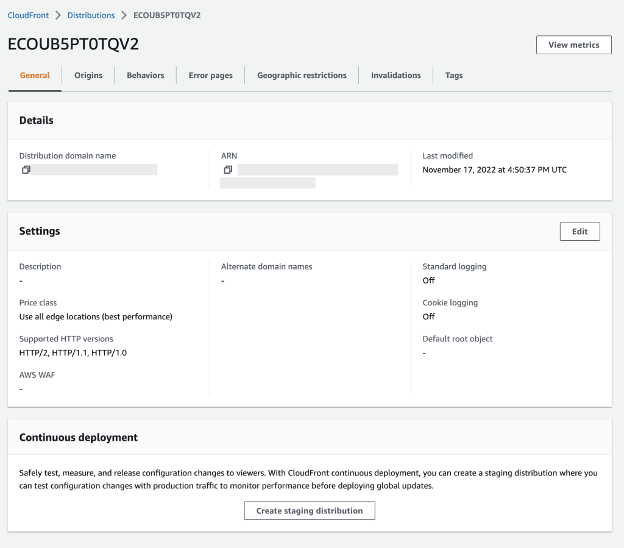The height and width of the screenshot is (548, 624).
Task: Click the Continuous deployment section heading
Action: click(78, 437)
